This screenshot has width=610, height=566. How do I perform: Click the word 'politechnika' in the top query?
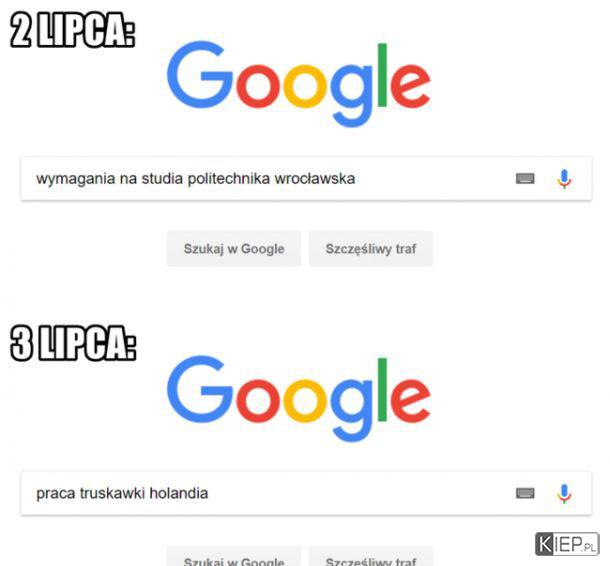pos(229,179)
